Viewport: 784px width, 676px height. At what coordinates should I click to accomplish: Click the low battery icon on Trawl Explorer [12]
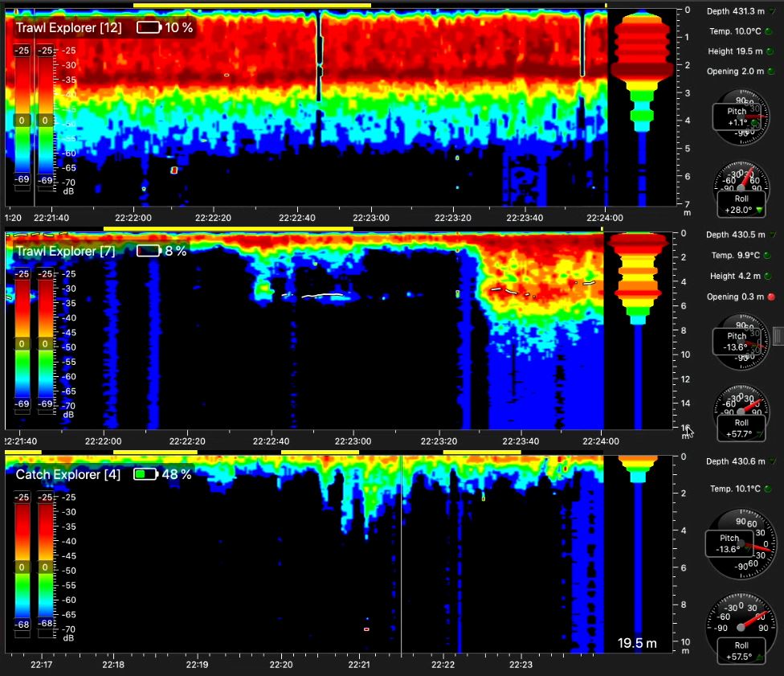point(149,27)
